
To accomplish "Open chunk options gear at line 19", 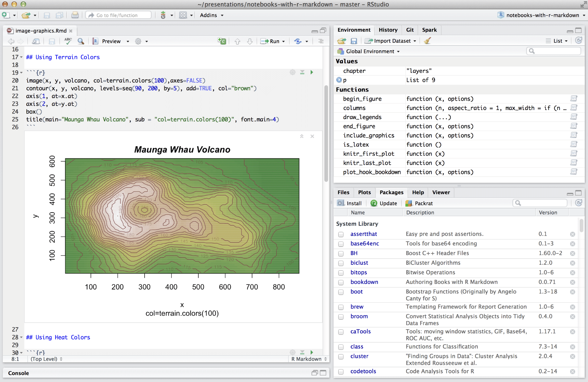I will pyautogui.click(x=292, y=72).
